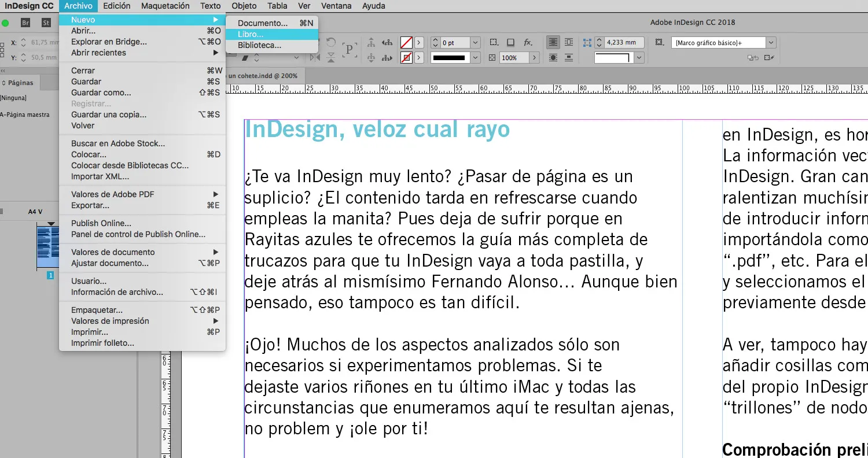Open the Maquetación menu
868x458 pixels.
click(x=165, y=6)
